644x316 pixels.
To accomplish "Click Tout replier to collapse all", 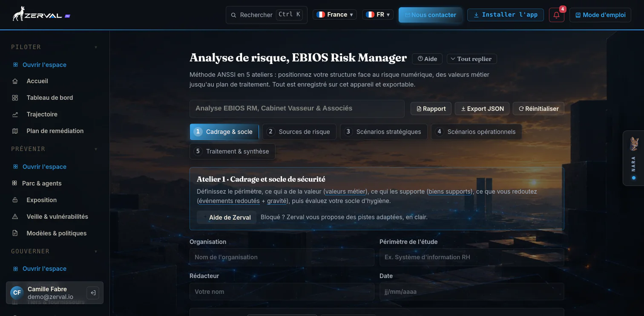I will pyautogui.click(x=471, y=59).
